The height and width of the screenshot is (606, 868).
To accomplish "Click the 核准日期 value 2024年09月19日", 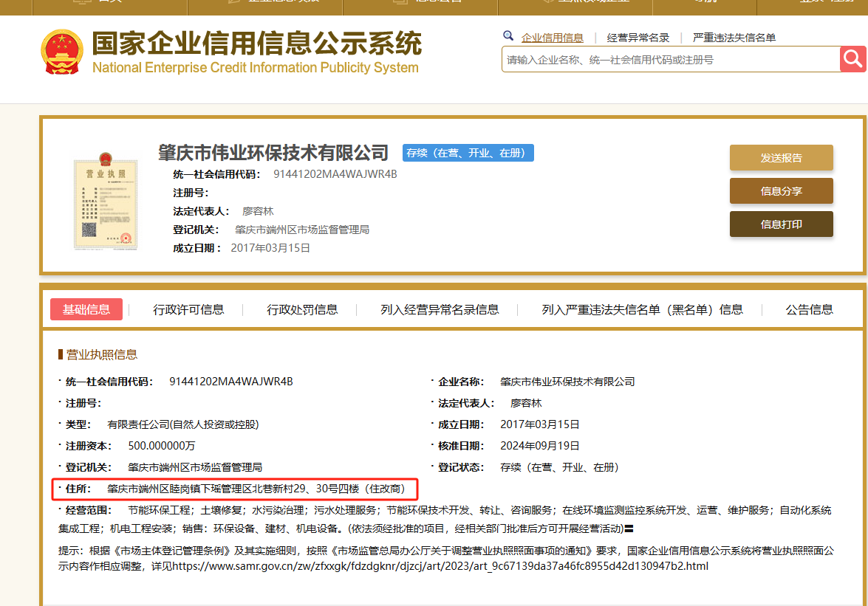I will (x=540, y=446).
